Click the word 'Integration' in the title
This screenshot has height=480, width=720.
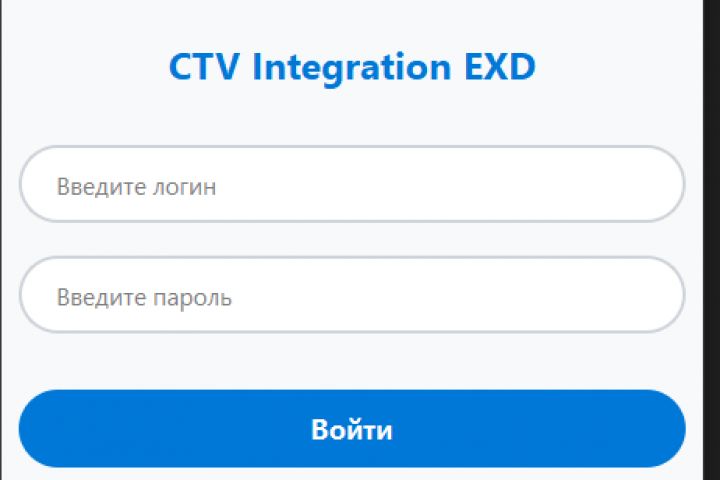pyautogui.click(x=338, y=68)
